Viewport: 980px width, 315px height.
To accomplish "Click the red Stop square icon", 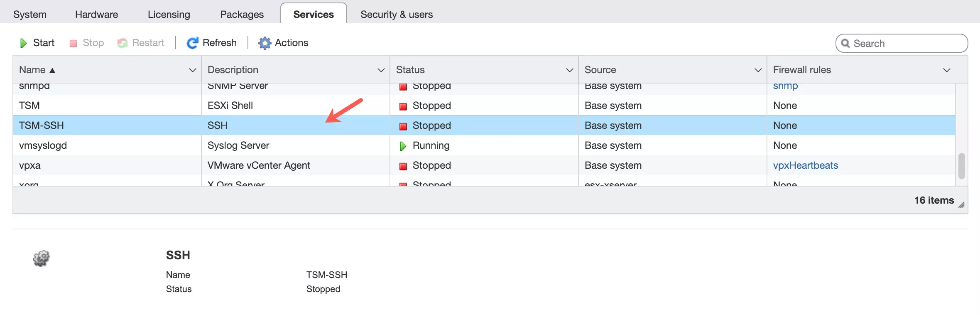I will 73,43.
